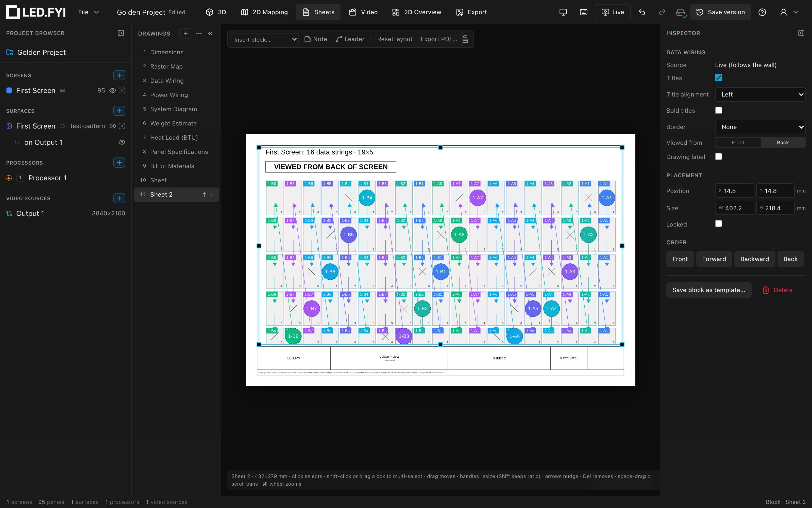Click the Save version button
This screenshot has height=508, width=812.
click(x=720, y=12)
